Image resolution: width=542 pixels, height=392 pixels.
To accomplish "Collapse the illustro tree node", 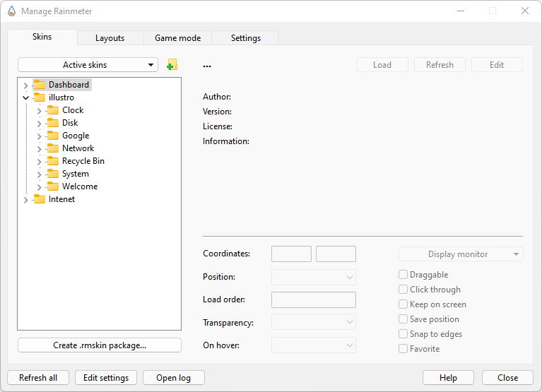I will coord(25,97).
